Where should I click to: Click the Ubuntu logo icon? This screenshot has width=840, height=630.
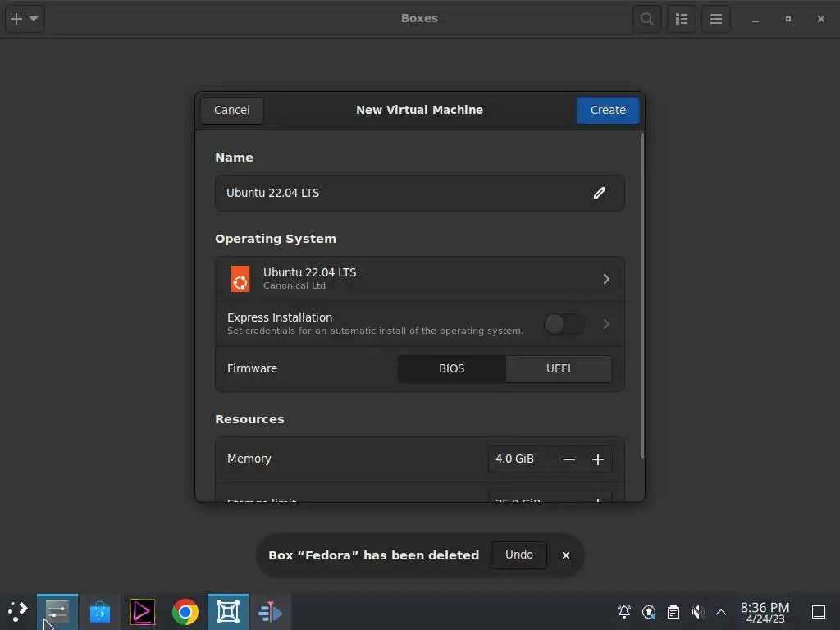240,279
